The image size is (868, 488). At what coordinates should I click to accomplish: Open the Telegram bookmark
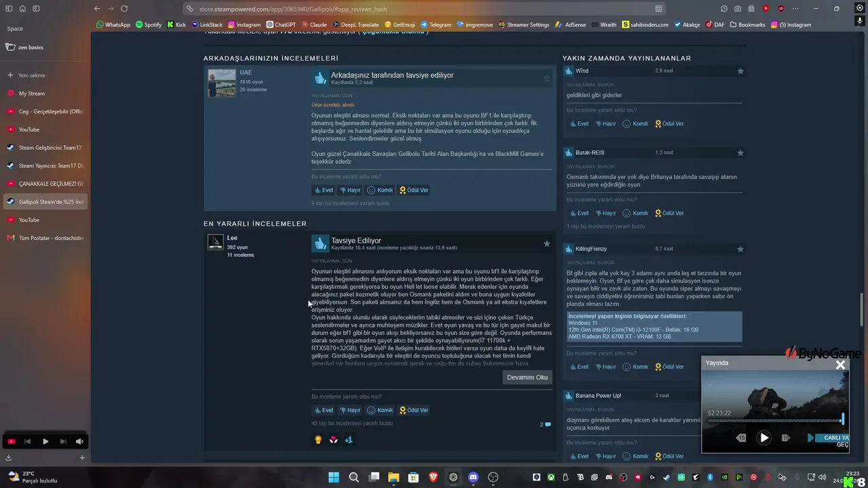[435, 25]
